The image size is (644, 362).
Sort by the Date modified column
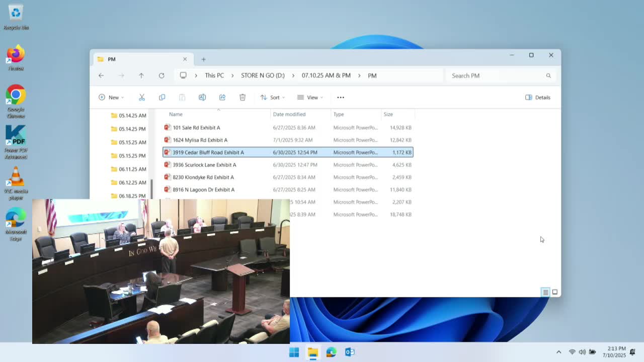coord(300,114)
